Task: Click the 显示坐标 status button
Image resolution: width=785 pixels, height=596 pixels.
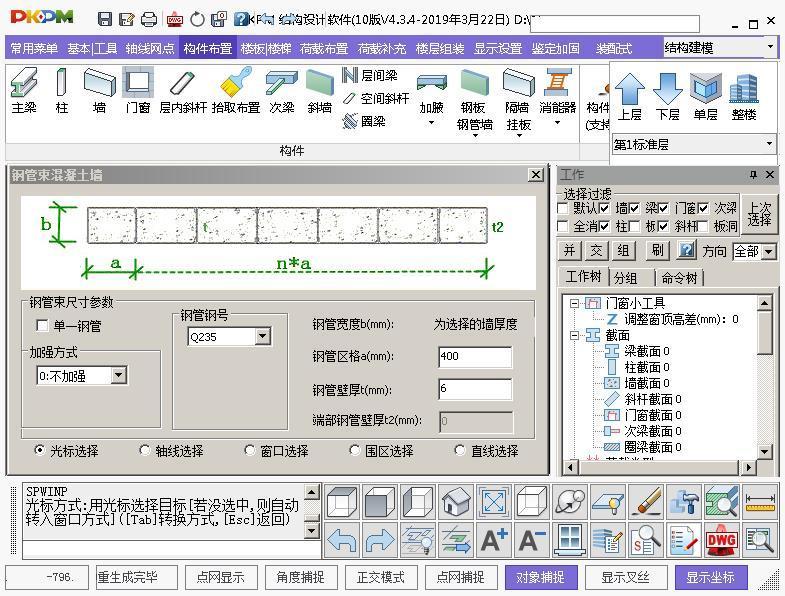Action: pos(710,577)
